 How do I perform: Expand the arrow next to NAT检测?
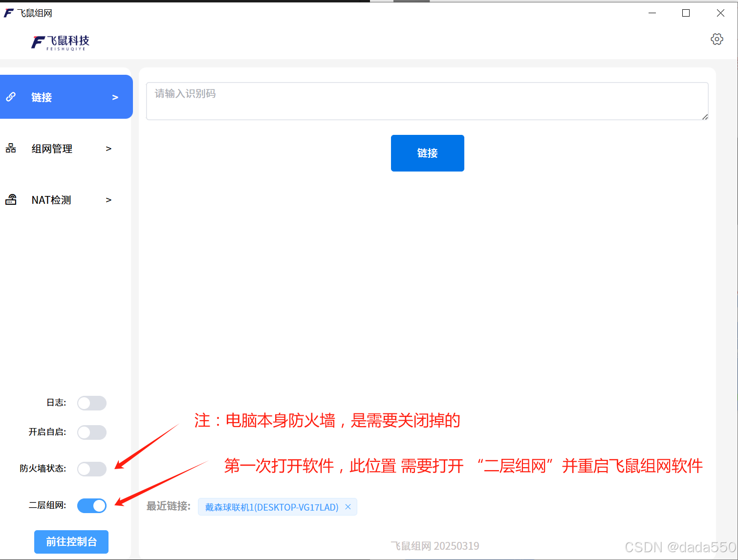(x=109, y=200)
